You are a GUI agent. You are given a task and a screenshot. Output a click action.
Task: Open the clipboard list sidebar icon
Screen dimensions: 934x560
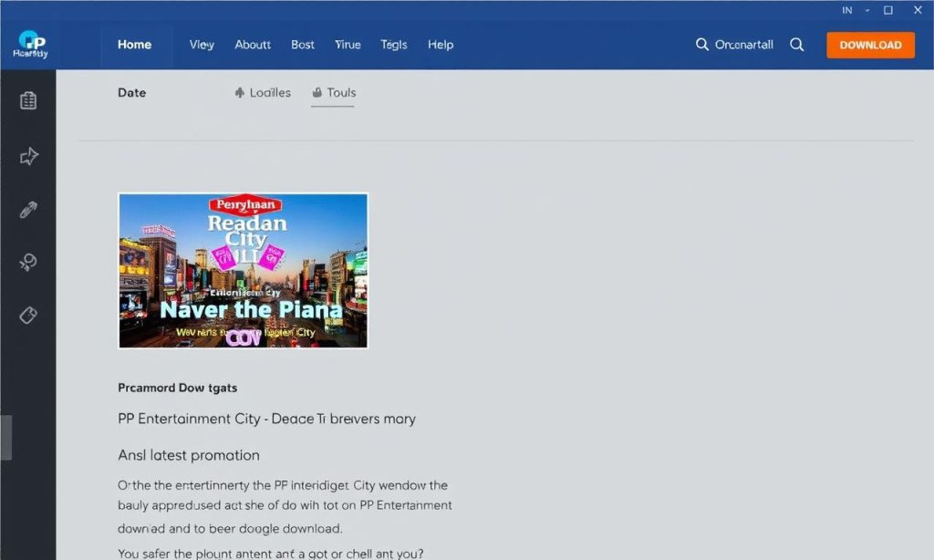[x=28, y=100]
